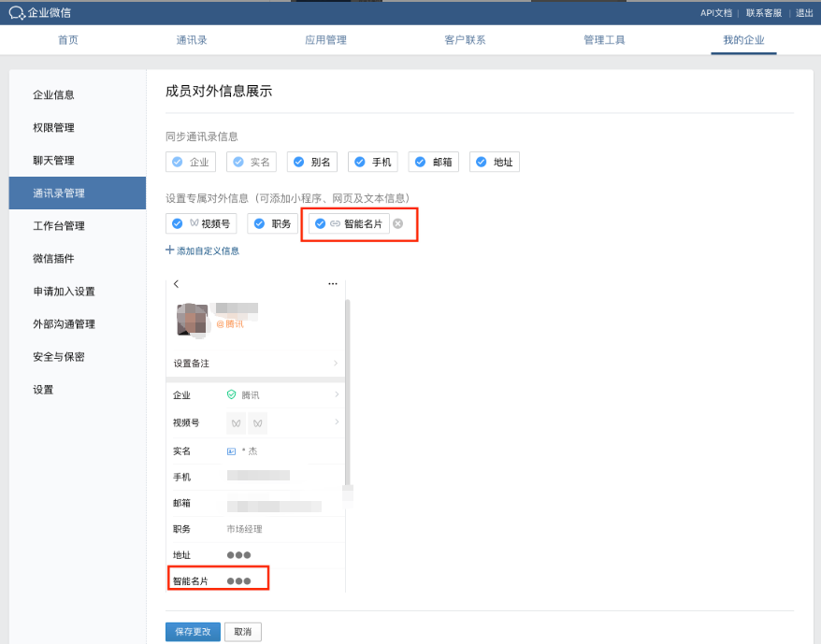Click the preview panel scrollbar
Viewport: 821px width, 644px height.
pos(348,393)
